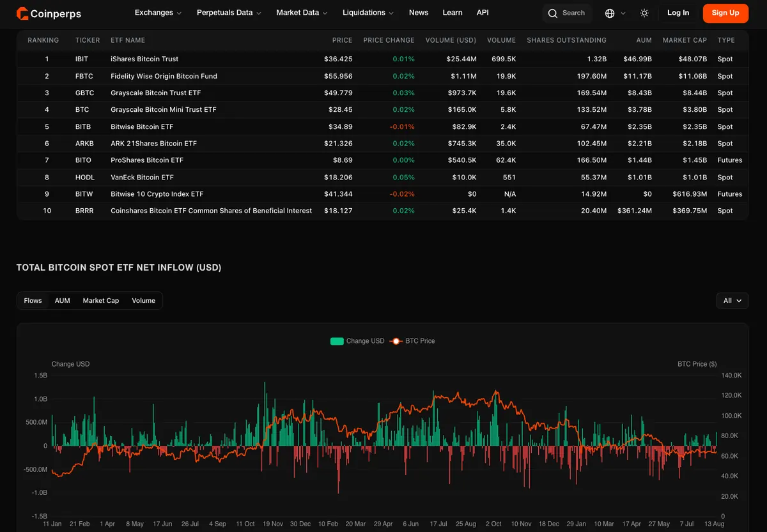
Task: Switch to the Market Cap chart tab
Action: pos(101,301)
